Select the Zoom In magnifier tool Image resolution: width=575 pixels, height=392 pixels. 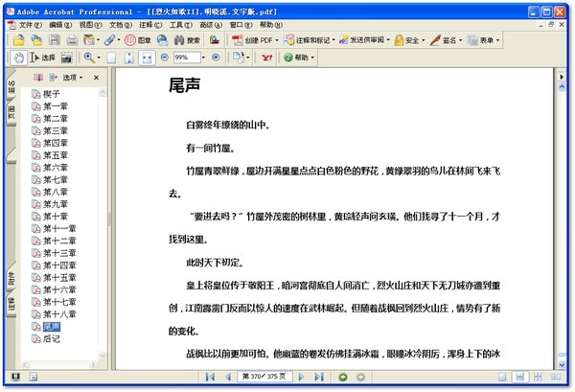(89, 58)
